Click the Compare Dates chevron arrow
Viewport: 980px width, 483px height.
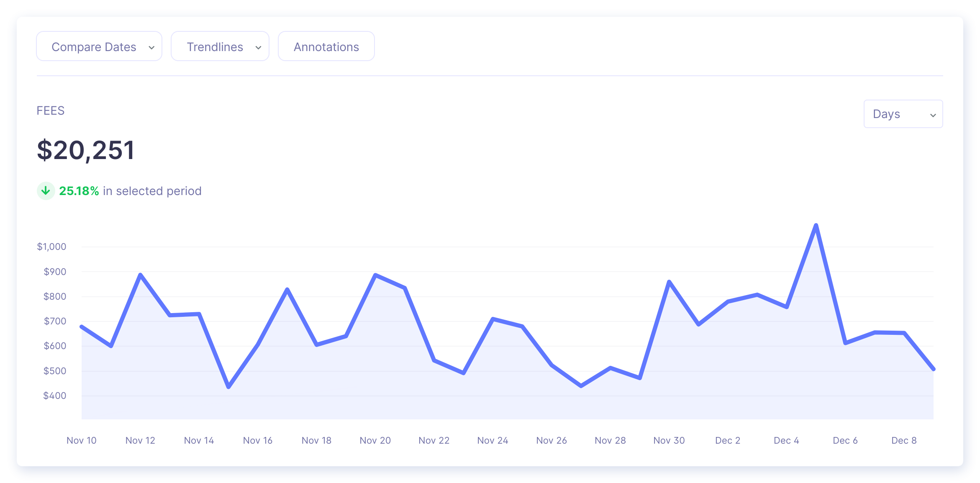pos(151,47)
